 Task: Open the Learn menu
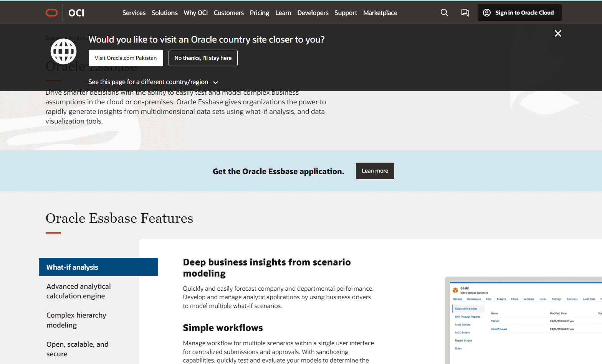[283, 13]
